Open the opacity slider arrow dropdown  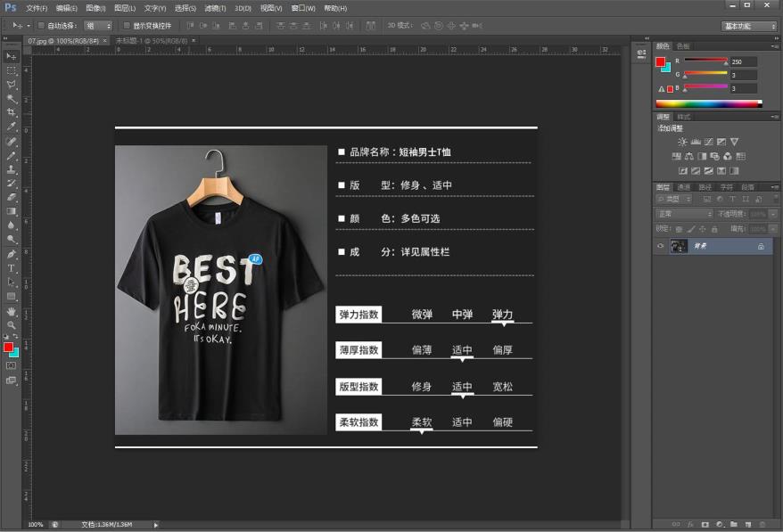pyautogui.click(x=773, y=214)
